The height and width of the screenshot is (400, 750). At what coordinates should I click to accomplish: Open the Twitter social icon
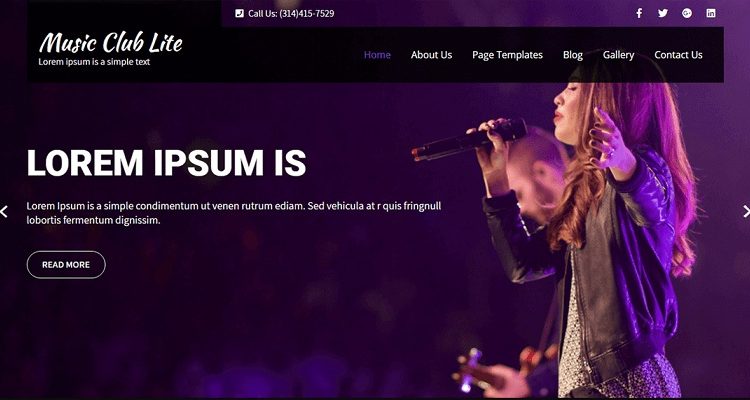(x=662, y=13)
